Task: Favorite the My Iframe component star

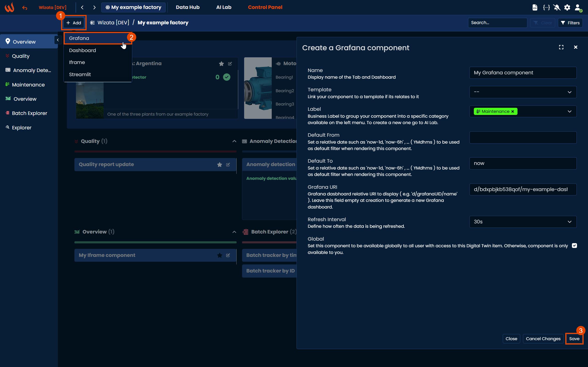Action: click(220, 255)
